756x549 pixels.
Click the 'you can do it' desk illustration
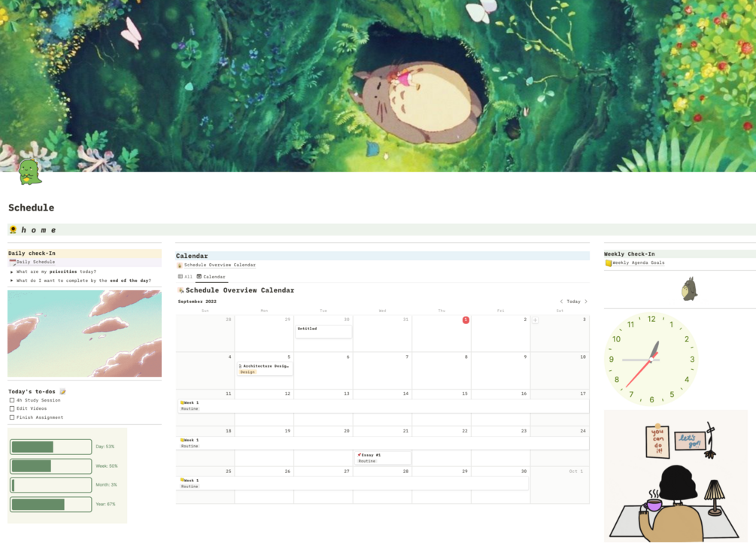point(676,476)
